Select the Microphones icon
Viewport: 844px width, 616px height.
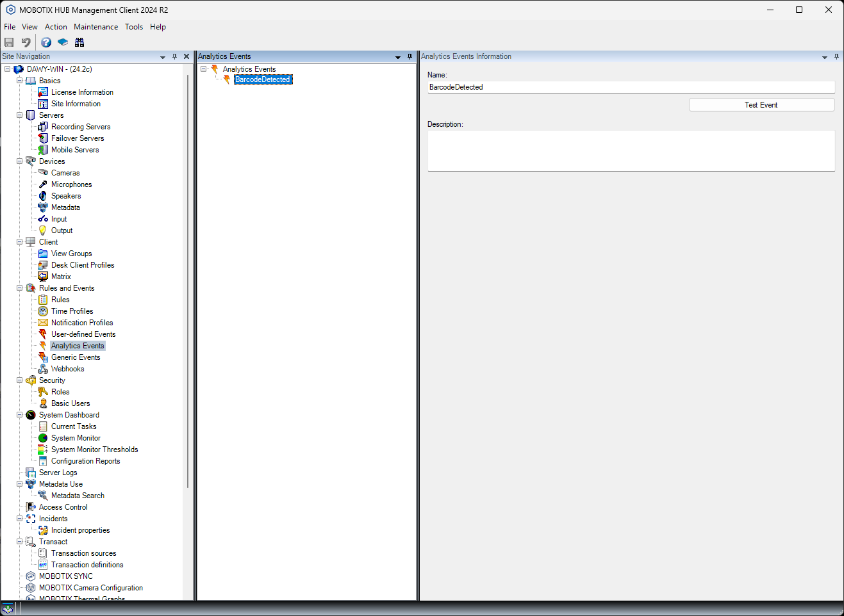43,184
